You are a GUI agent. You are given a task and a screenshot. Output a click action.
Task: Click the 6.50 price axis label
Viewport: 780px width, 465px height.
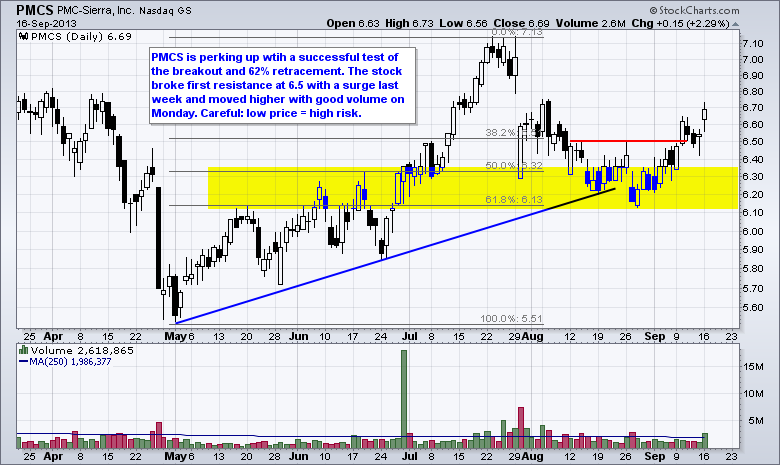(x=753, y=141)
